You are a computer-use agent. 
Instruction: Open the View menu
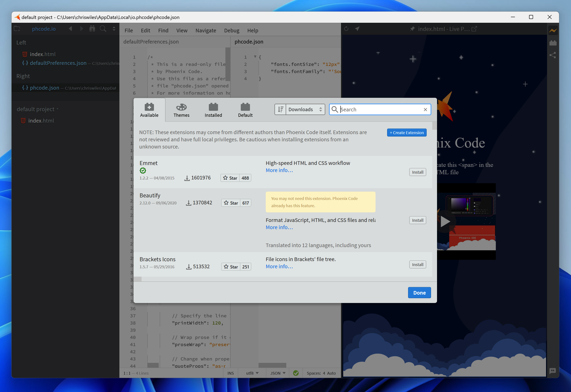click(x=182, y=31)
